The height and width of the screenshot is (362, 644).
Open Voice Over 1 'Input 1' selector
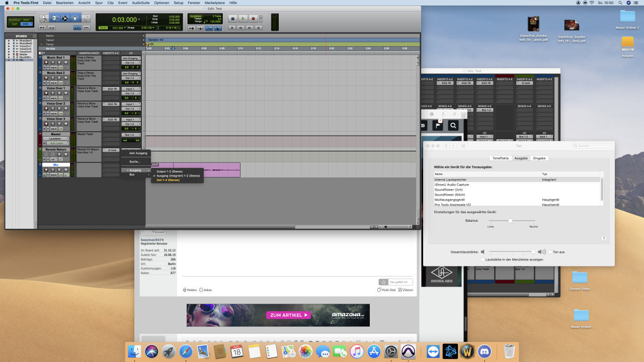[x=131, y=89]
